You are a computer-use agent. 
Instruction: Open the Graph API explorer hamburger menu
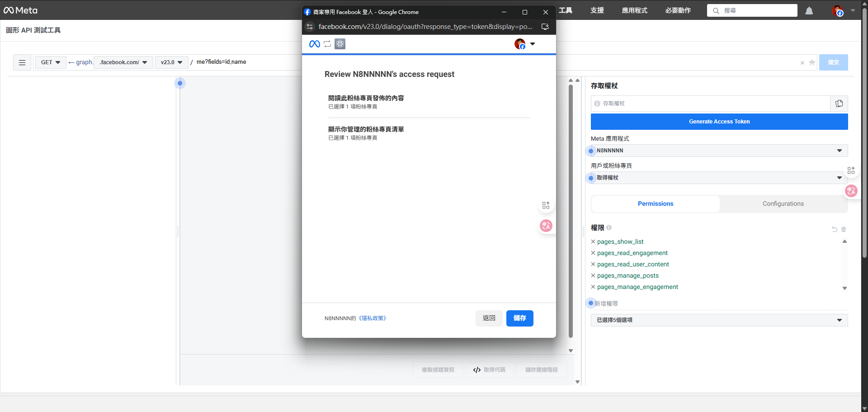pyautogui.click(x=22, y=62)
